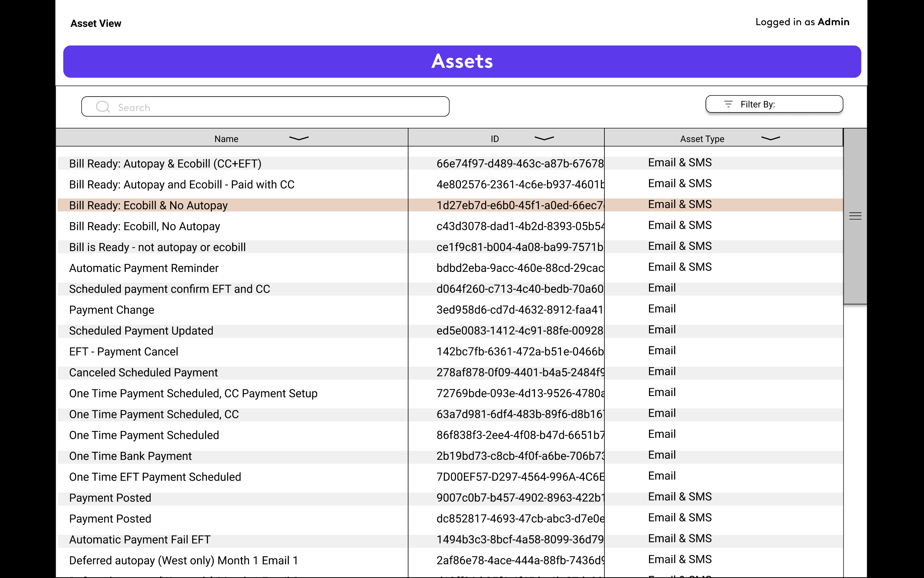Select Automatic Payment Reminder row
Viewport: 924px width, 578px height.
coord(450,268)
